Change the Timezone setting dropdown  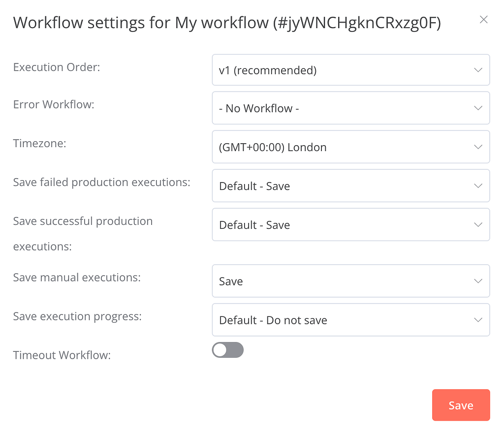click(x=351, y=147)
